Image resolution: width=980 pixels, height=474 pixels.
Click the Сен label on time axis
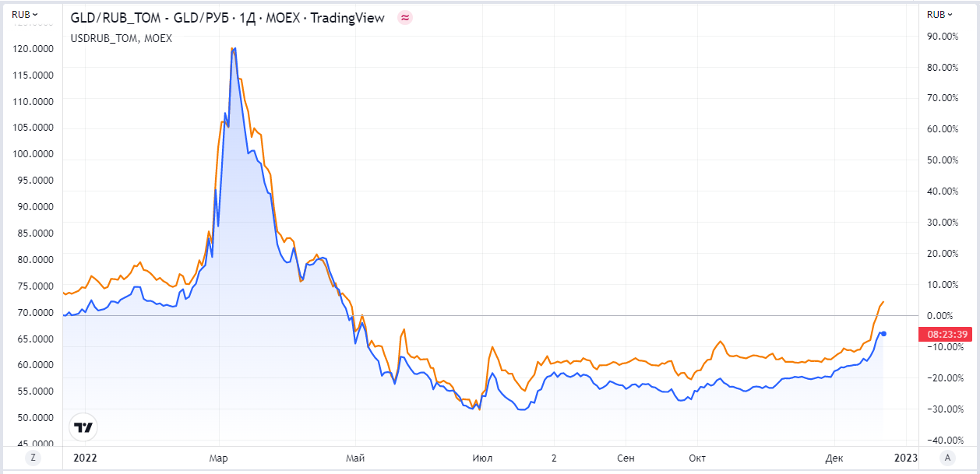[x=626, y=458]
